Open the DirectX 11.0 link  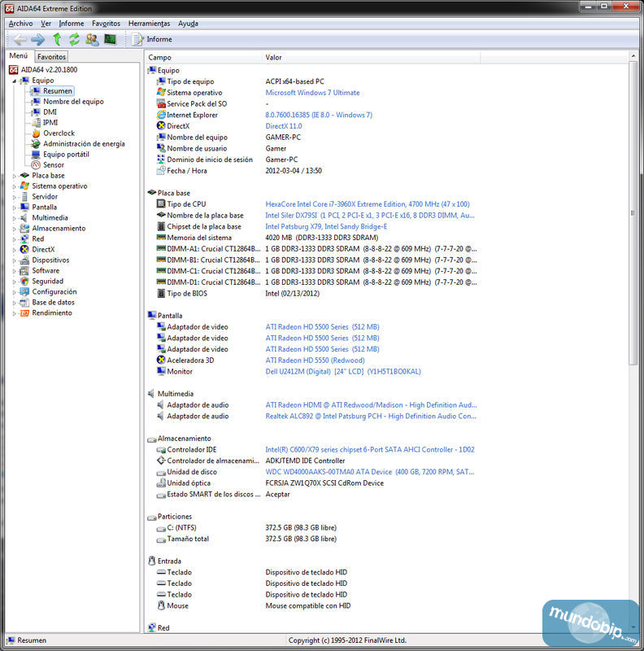pos(284,126)
